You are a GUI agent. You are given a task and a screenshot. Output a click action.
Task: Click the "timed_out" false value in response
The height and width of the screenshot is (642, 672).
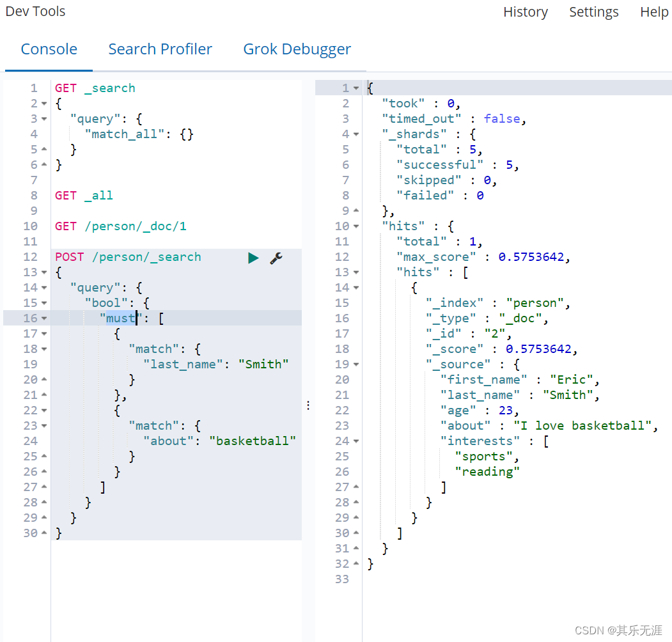(502, 119)
